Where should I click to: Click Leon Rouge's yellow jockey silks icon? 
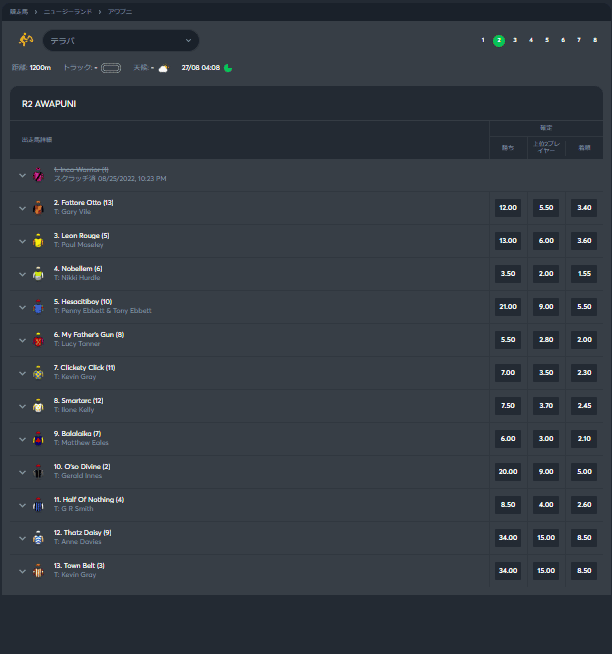38,241
